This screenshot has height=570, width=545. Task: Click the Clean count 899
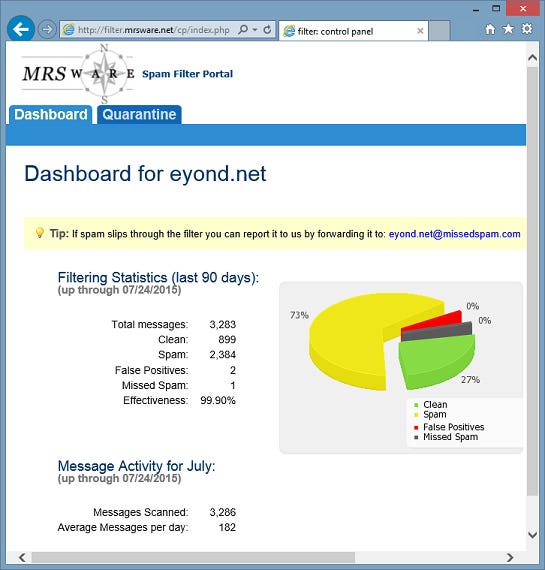click(x=227, y=340)
